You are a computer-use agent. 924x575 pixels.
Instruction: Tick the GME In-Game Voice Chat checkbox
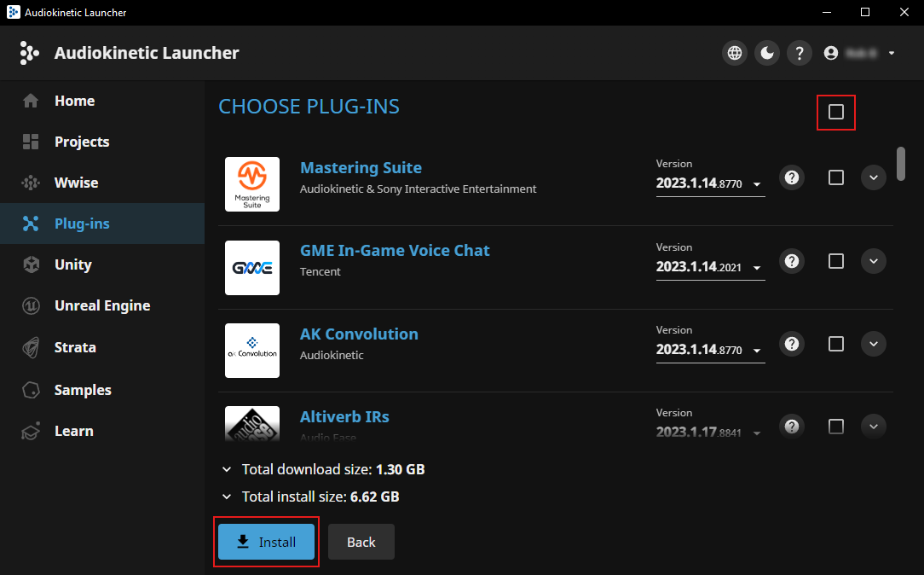[x=835, y=261]
